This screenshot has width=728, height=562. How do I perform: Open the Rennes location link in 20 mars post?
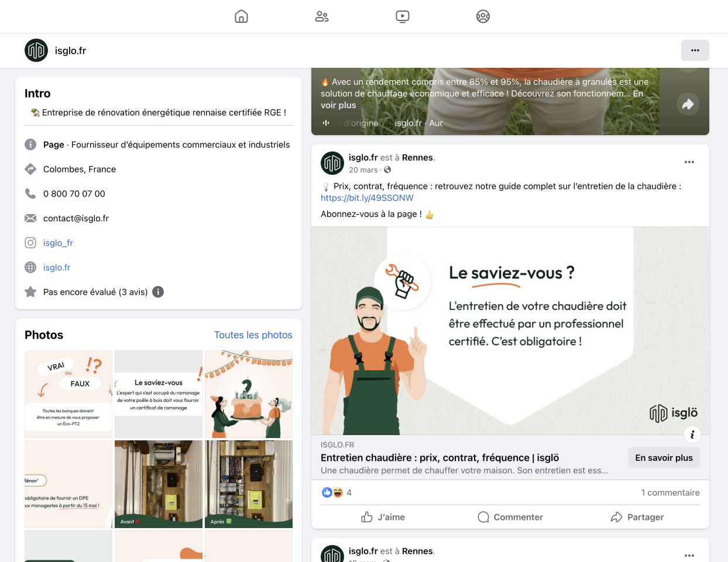pyautogui.click(x=417, y=157)
